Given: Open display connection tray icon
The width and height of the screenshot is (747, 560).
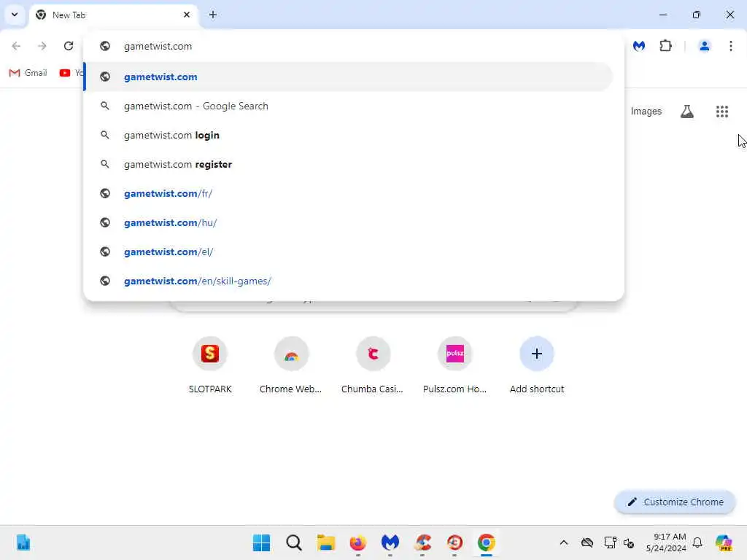Looking at the screenshot, I should pyautogui.click(x=609, y=542).
